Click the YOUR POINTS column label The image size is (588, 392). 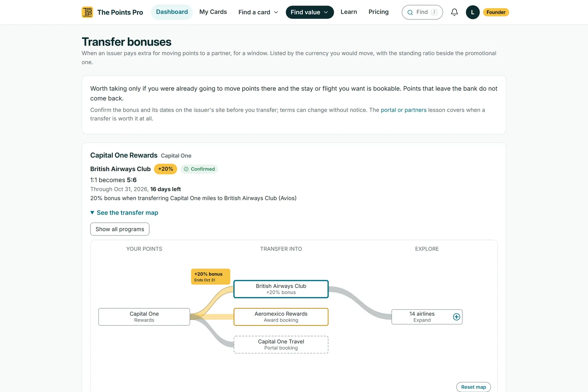144,249
